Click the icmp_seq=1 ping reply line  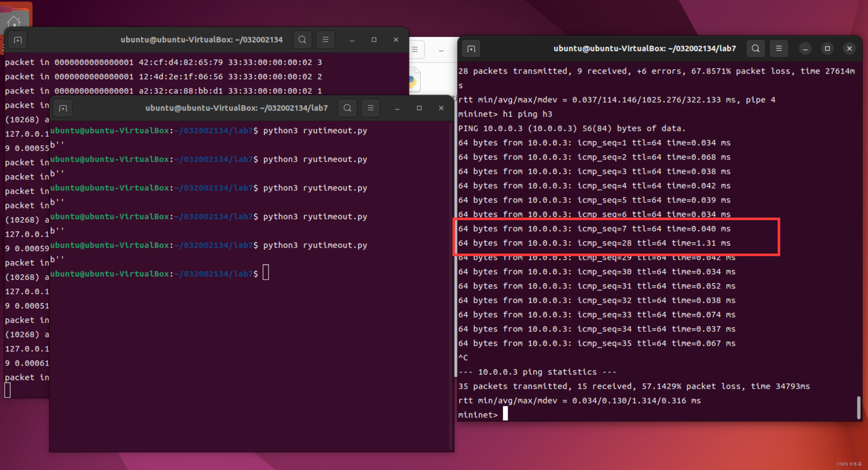594,143
